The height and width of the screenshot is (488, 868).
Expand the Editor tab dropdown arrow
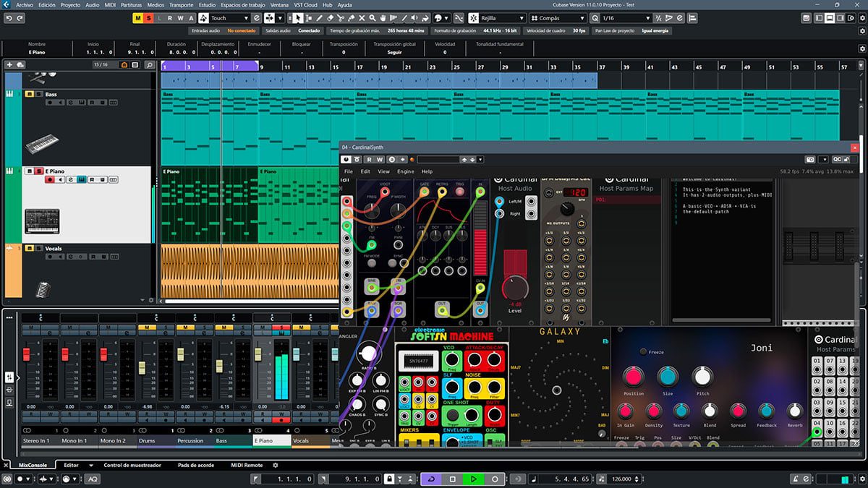click(x=92, y=465)
